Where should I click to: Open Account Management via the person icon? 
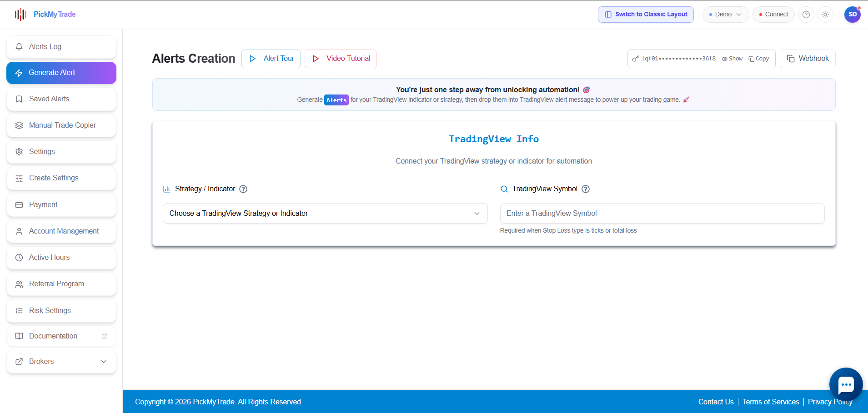tap(19, 231)
